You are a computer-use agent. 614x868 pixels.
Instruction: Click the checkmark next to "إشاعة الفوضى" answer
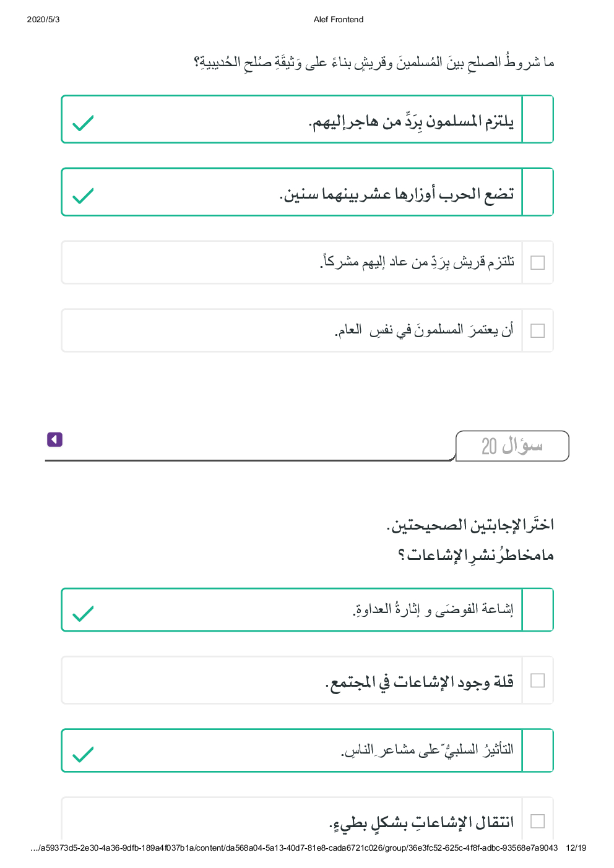click(x=83, y=613)
